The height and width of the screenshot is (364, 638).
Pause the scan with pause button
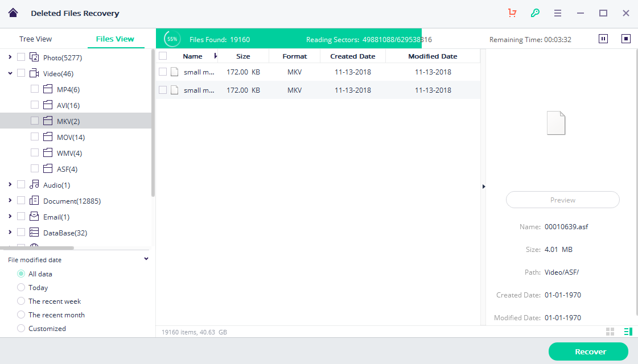point(603,39)
